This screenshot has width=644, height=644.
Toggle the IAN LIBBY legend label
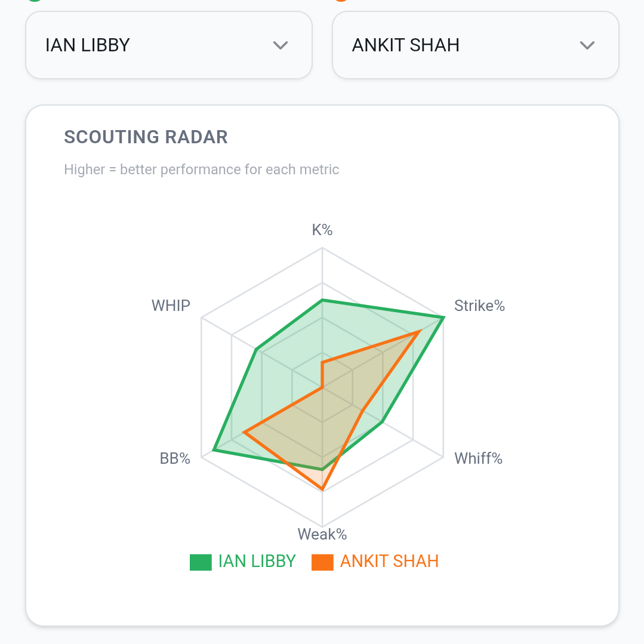click(x=257, y=562)
